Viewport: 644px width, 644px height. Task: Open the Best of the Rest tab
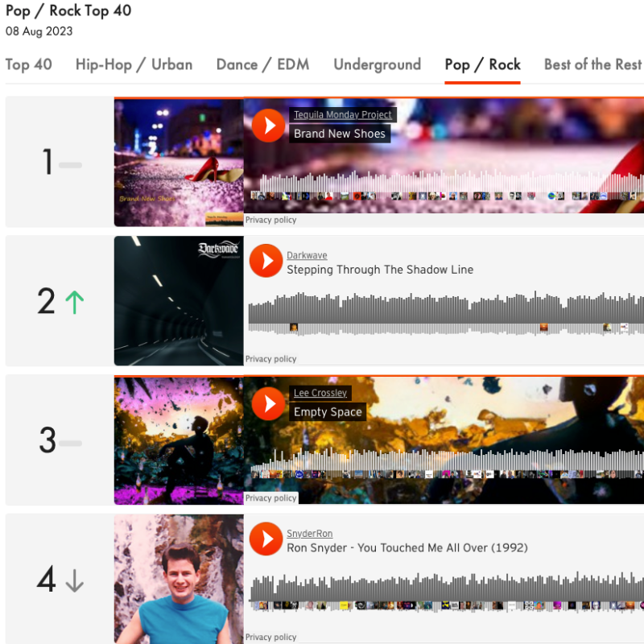[592, 64]
